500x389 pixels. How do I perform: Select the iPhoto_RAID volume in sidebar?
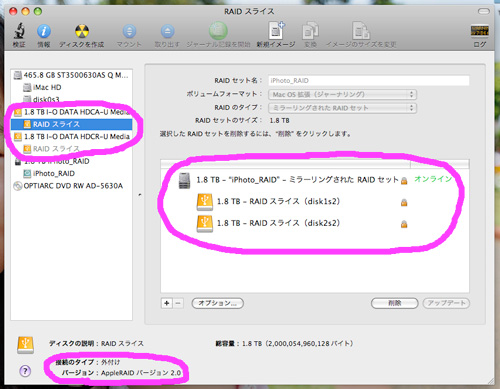(x=71, y=173)
